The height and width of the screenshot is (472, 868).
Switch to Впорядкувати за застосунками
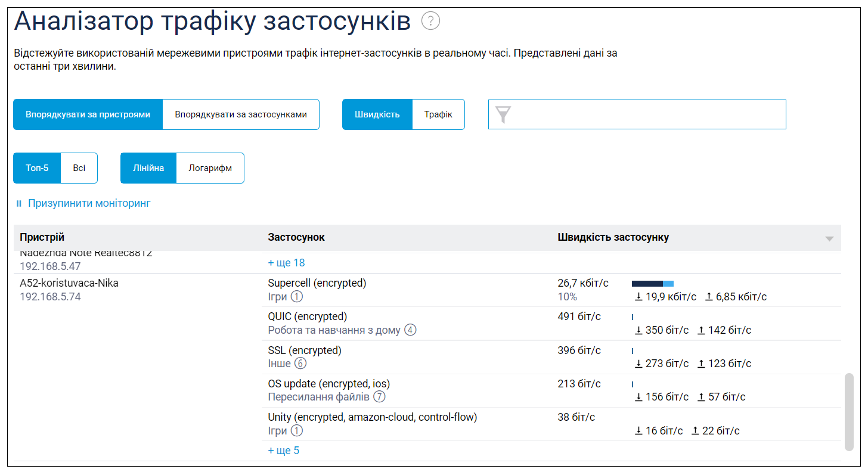[241, 114]
